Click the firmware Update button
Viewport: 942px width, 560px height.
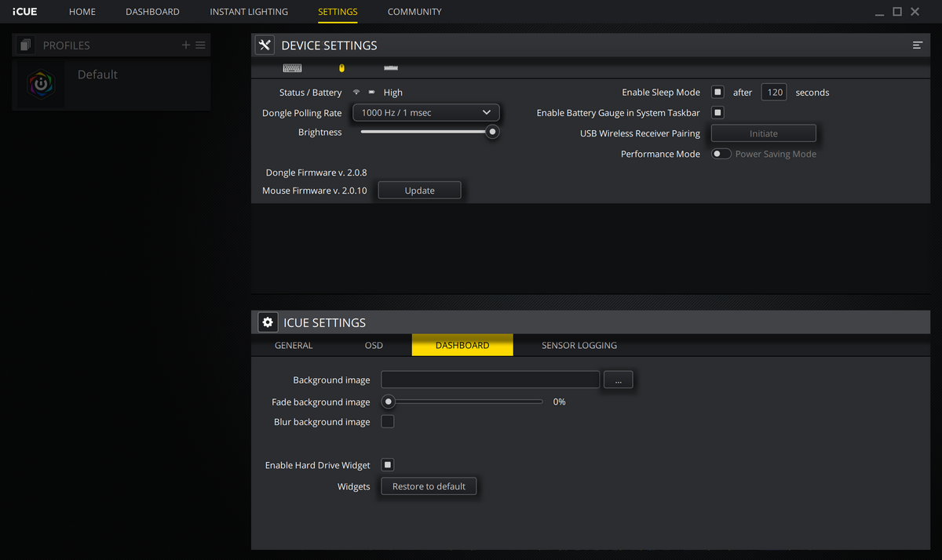[x=419, y=191]
